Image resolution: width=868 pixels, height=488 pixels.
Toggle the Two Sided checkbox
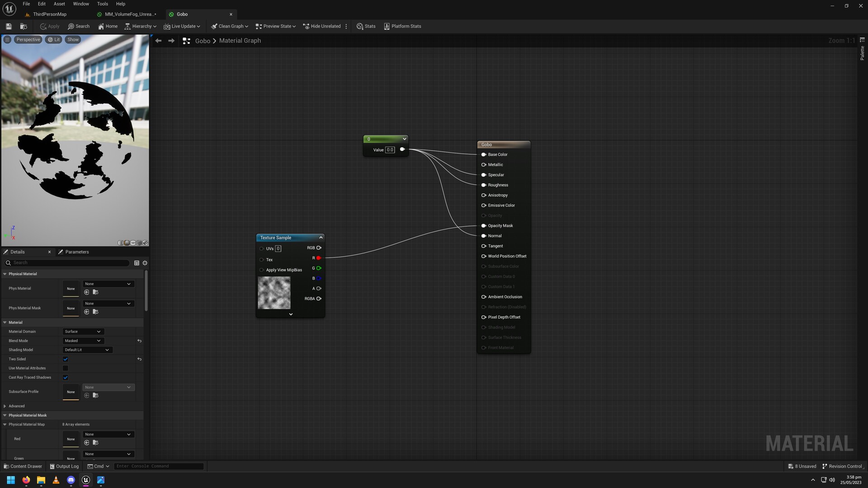[66, 359]
